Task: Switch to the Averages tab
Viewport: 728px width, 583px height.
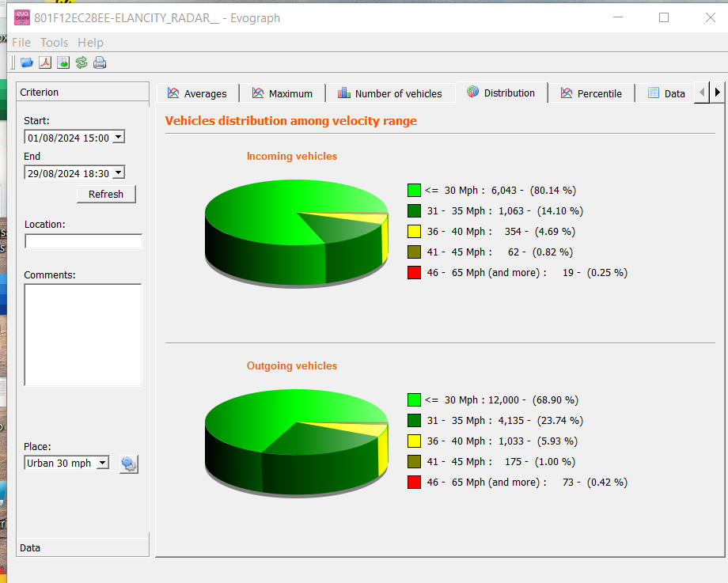Action: [x=198, y=93]
